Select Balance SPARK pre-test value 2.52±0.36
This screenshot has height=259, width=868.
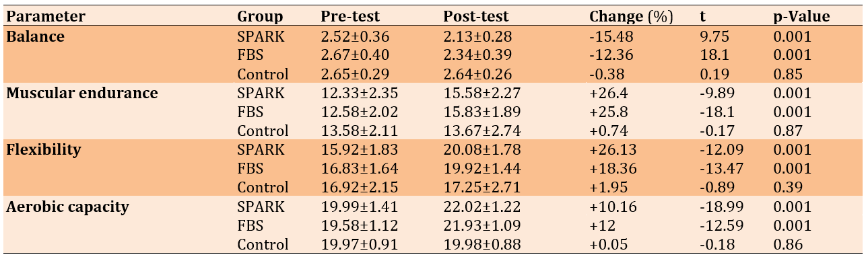[356, 36]
